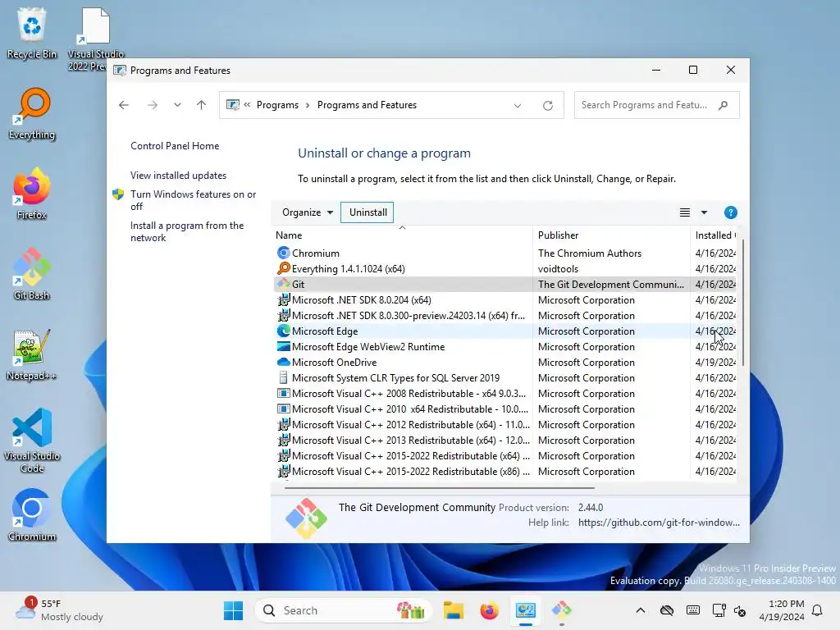Click the taskbar Search box
Screen dimensions: 840x630
(x=344, y=610)
